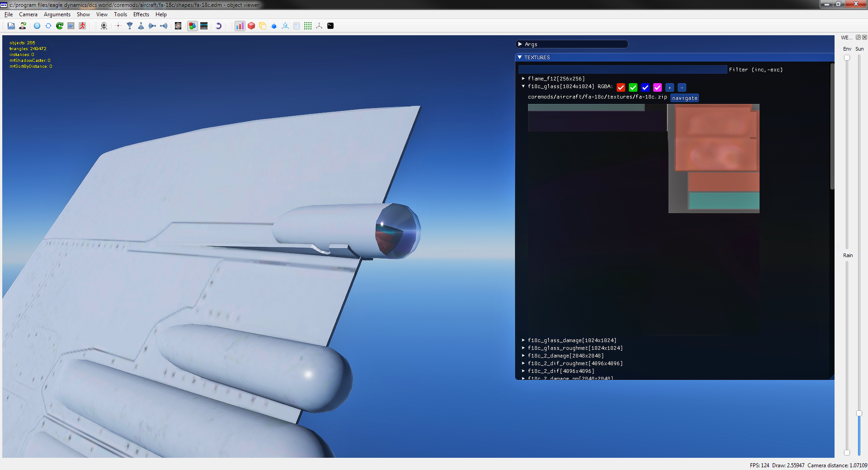
Task: Click the dotted grid square icon
Action: (297, 26)
